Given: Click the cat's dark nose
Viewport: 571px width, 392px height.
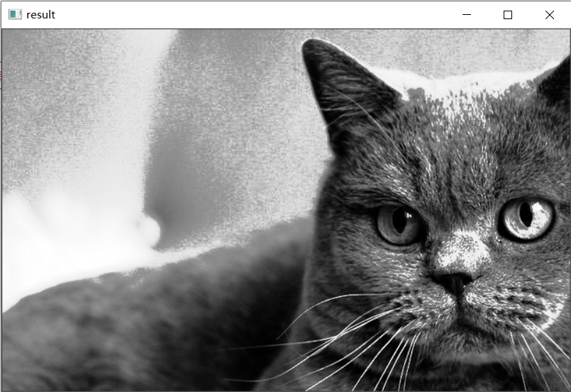Looking at the screenshot, I should pos(454,283).
